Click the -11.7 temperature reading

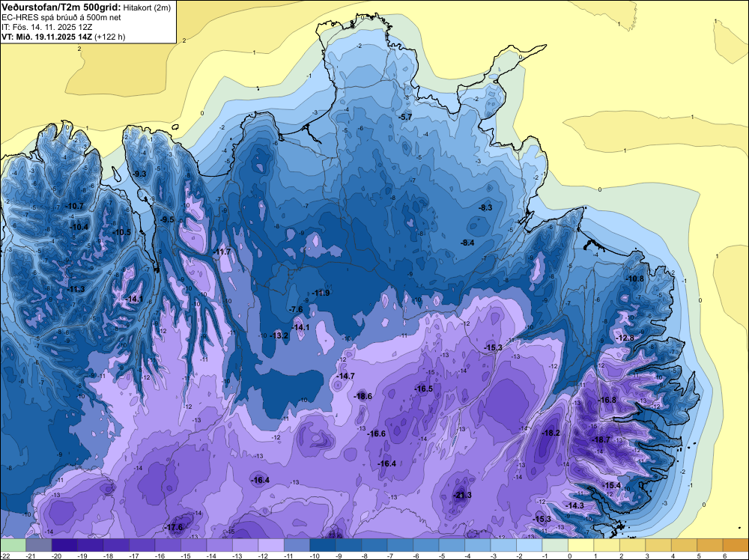tap(222, 252)
